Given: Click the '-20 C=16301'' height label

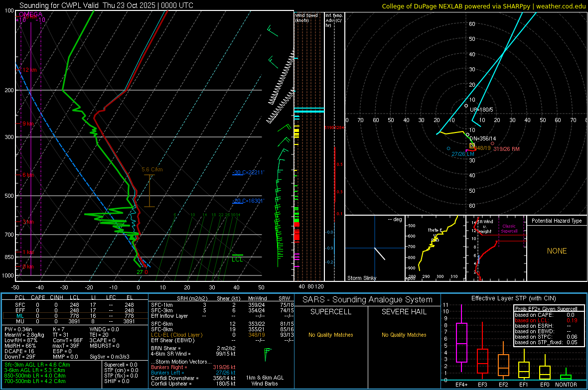Looking at the screenshot, I should coord(248,201).
